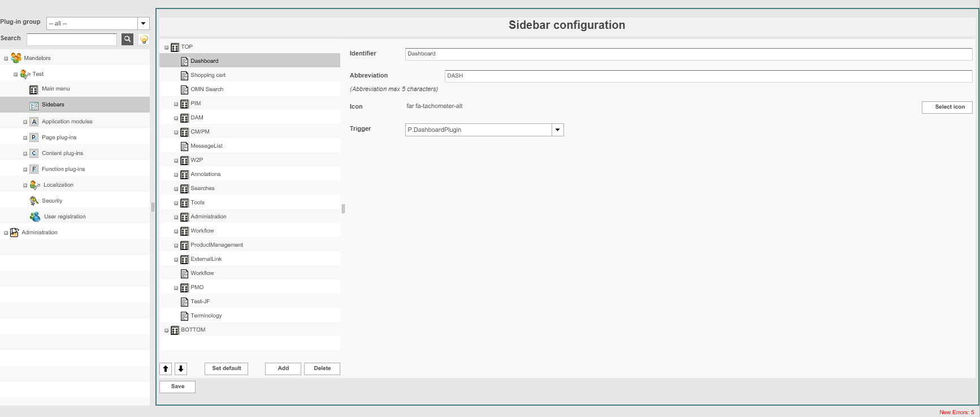Select Administration in the sidebar configuration tree

pos(209,217)
